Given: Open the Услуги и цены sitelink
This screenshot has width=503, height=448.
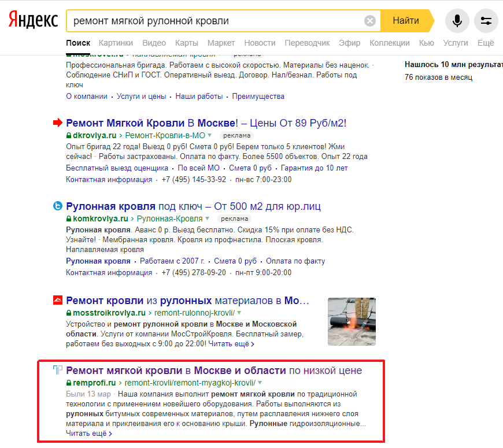Looking at the screenshot, I should pyautogui.click(x=141, y=96).
